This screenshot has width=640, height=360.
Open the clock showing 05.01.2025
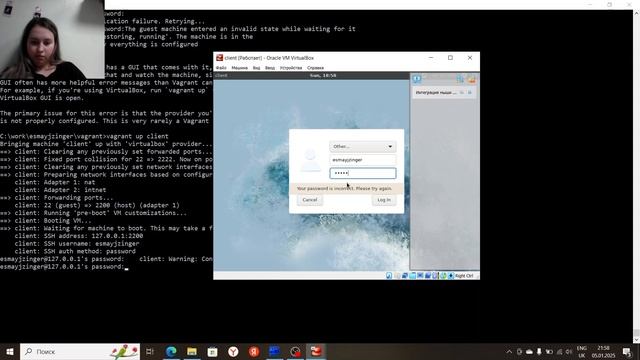click(x=604, y=352)
